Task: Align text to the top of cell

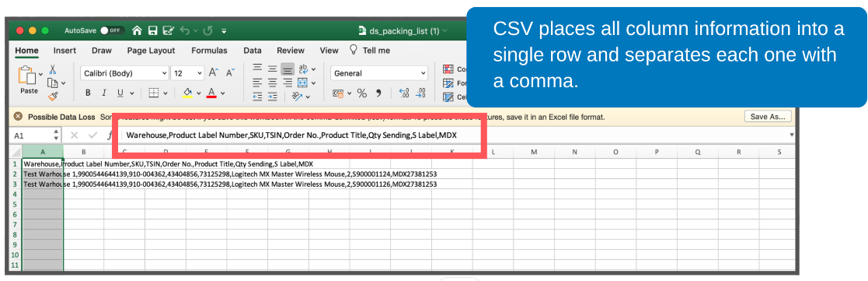Action: [x=257, y=68]
